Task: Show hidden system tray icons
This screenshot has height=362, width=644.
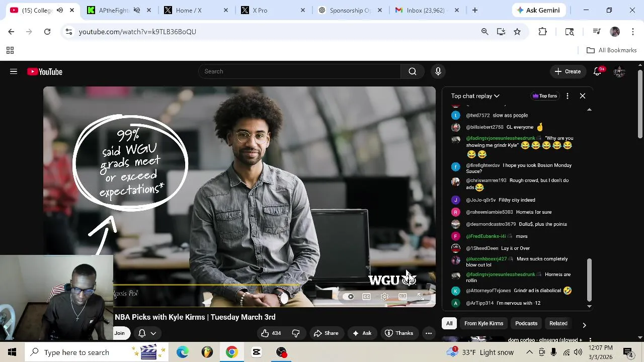Action: pyautogui.click(x=529, y=352)
